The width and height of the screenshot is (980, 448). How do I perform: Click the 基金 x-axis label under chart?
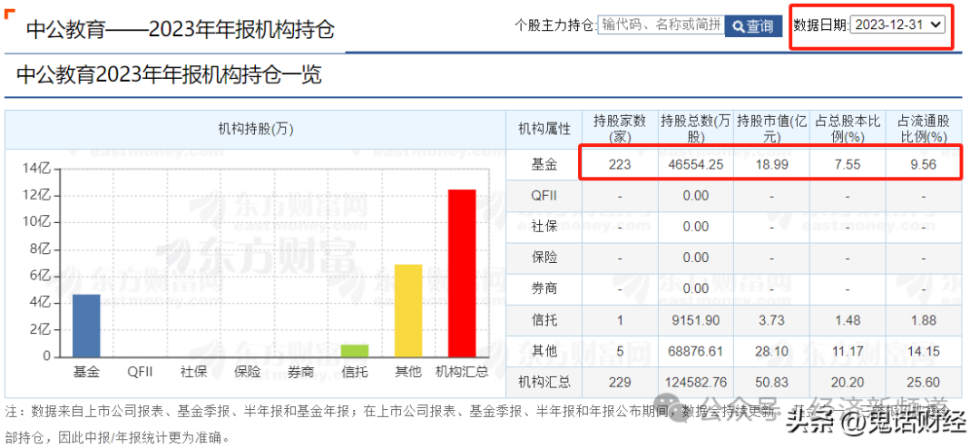tap(86, 372)
